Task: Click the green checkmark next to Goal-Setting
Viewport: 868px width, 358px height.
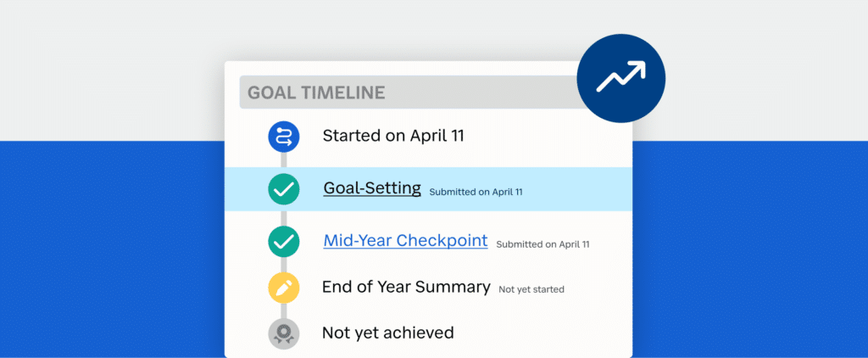Action: (284, 189)
